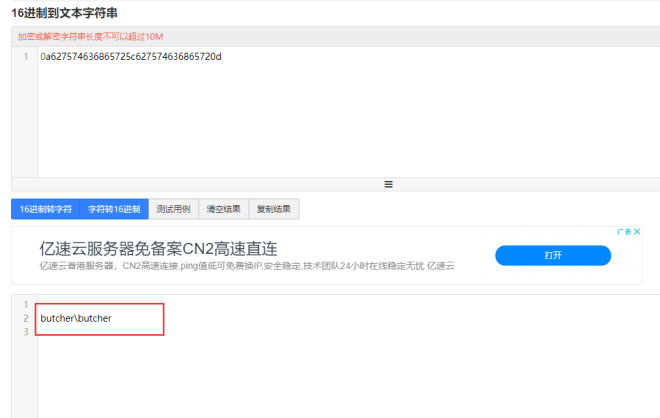This screenshot has height=418, width=660.
Task: Click line number 1 in input gutter
Action: [25, 57]
